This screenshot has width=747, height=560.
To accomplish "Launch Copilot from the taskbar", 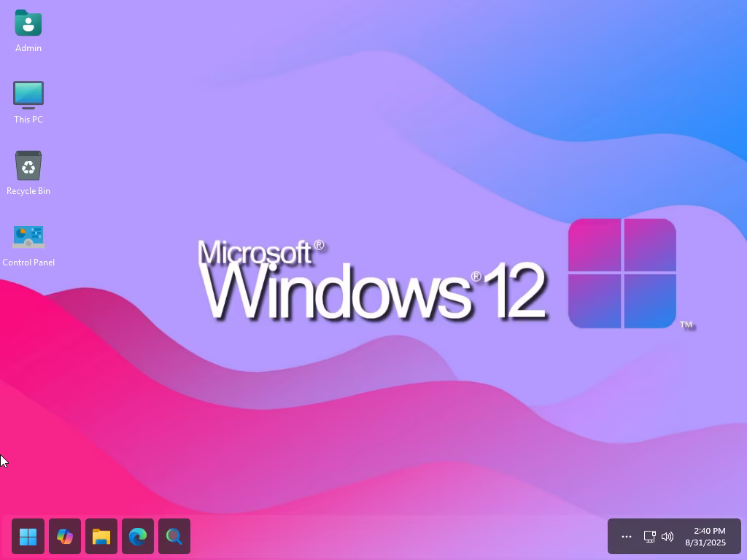I will pos(65,536).
